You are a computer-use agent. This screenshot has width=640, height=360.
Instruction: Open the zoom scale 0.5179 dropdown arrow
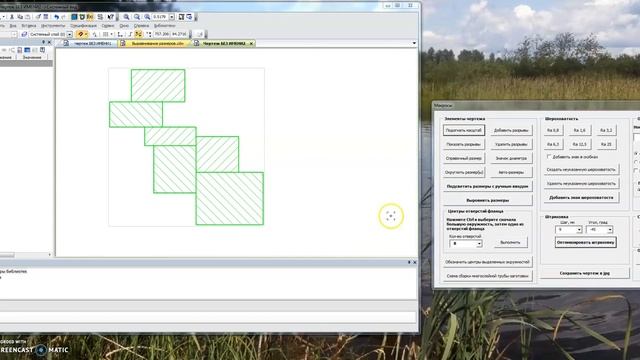[172, 17]
